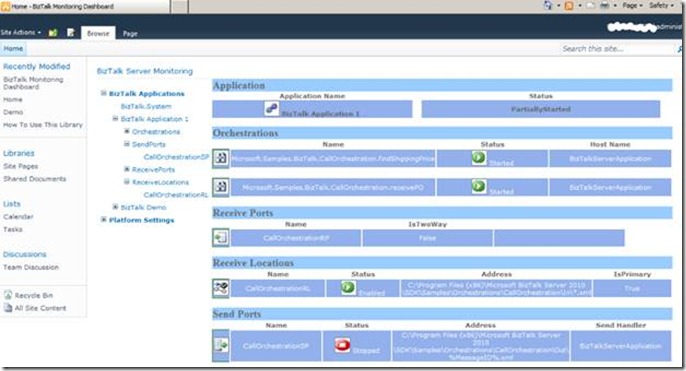Open the Calendar list
Image resolution: width=686 pixels, height=371 pixels.
pyautogui.click(x=18, y=217)
